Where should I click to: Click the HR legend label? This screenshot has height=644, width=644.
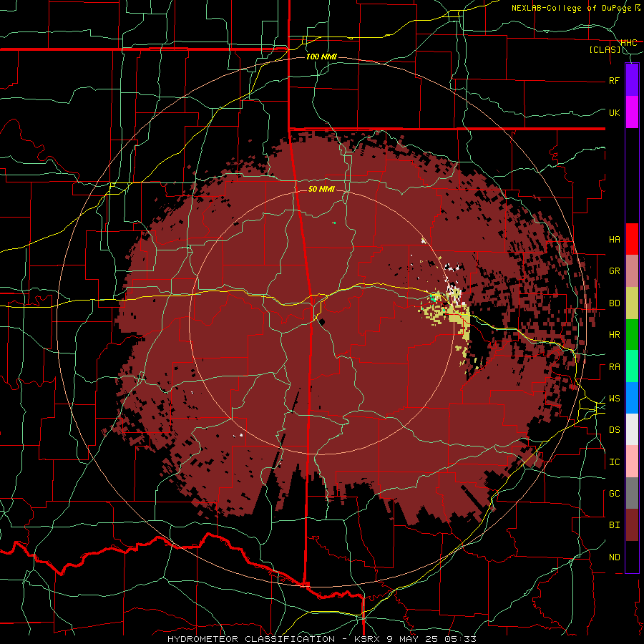[614, 335]
